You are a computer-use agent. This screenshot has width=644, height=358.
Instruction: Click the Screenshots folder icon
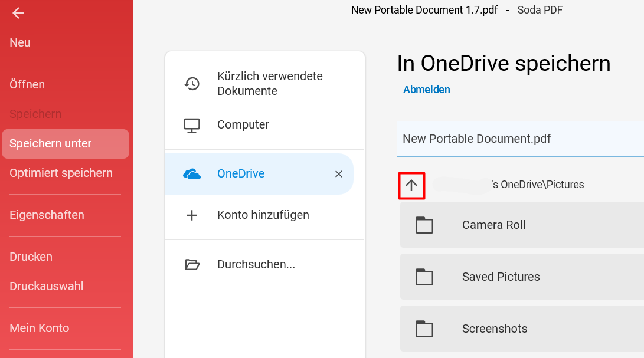coord(424,329)
